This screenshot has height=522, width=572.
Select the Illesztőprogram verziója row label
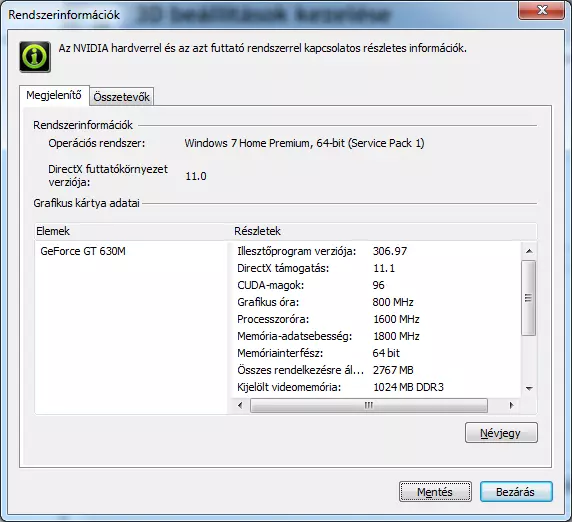(296, 251)
